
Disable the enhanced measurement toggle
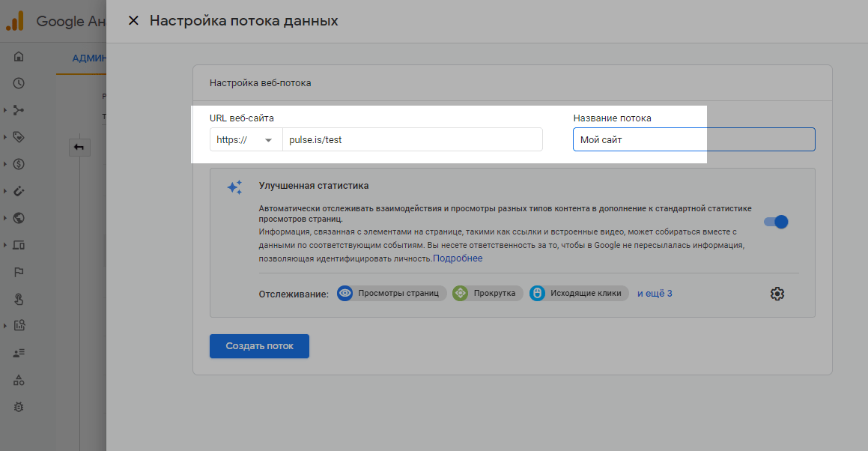point(776,222)
